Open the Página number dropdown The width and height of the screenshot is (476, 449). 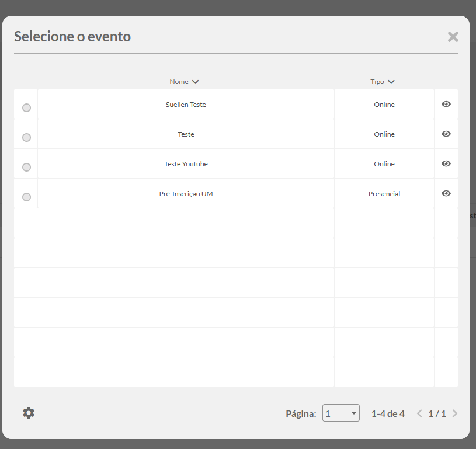tap(341, 413)
